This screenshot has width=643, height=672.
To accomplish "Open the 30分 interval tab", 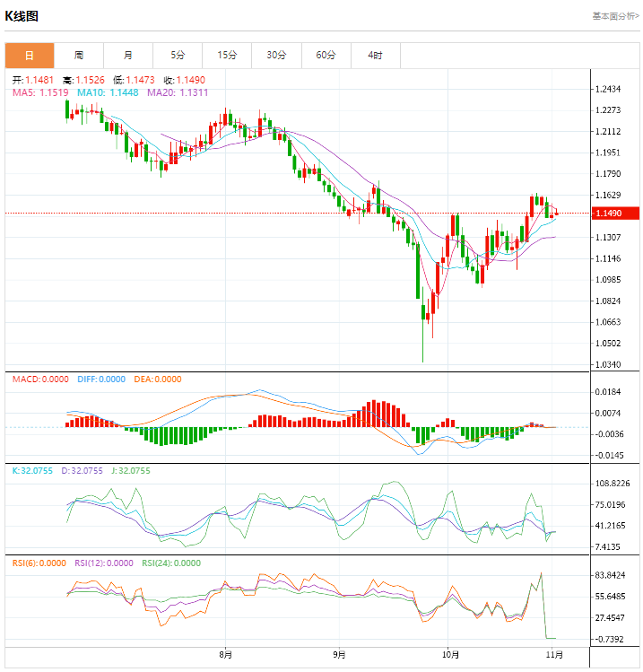I will (277, 56).
